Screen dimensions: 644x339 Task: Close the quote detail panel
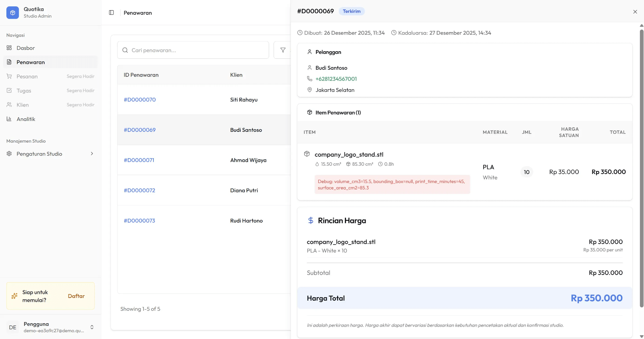(x=635, y=12)
